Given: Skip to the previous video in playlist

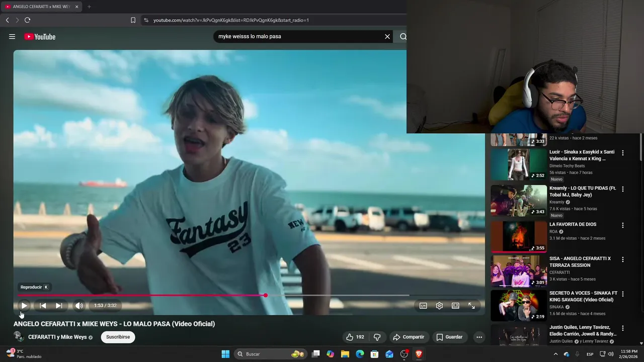Looking at the screenshot, I should (x=43, y=306).
